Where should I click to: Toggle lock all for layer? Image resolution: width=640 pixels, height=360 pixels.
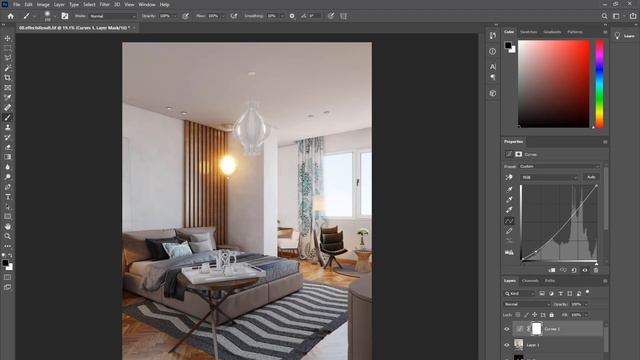point(551,315)
